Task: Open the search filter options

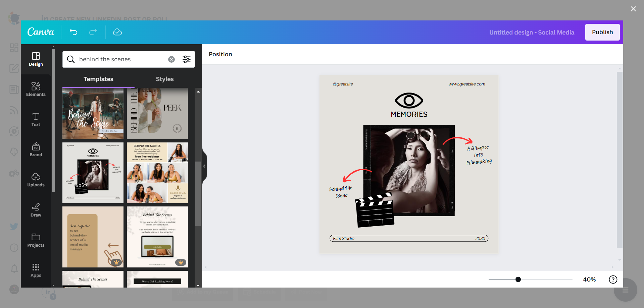Action: [187, 59]
